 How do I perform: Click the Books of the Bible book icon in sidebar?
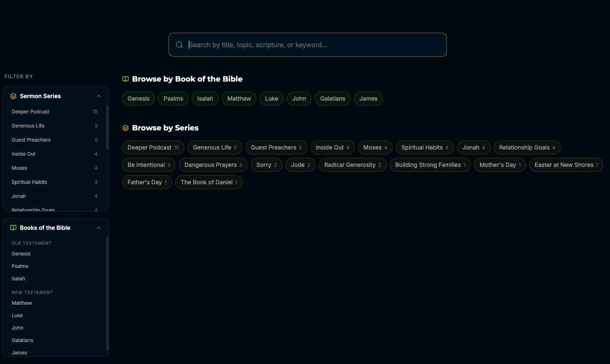[x=13, y=228]
